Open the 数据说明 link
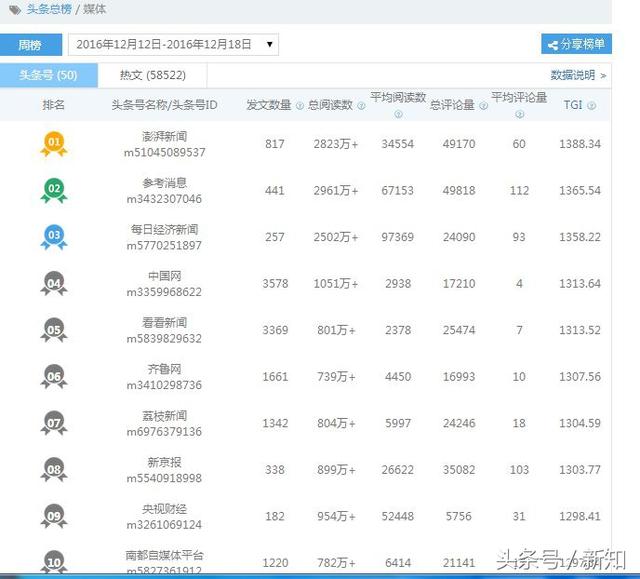Image resolution: width=640 pixels, height=579 pixels. (578, 75)
